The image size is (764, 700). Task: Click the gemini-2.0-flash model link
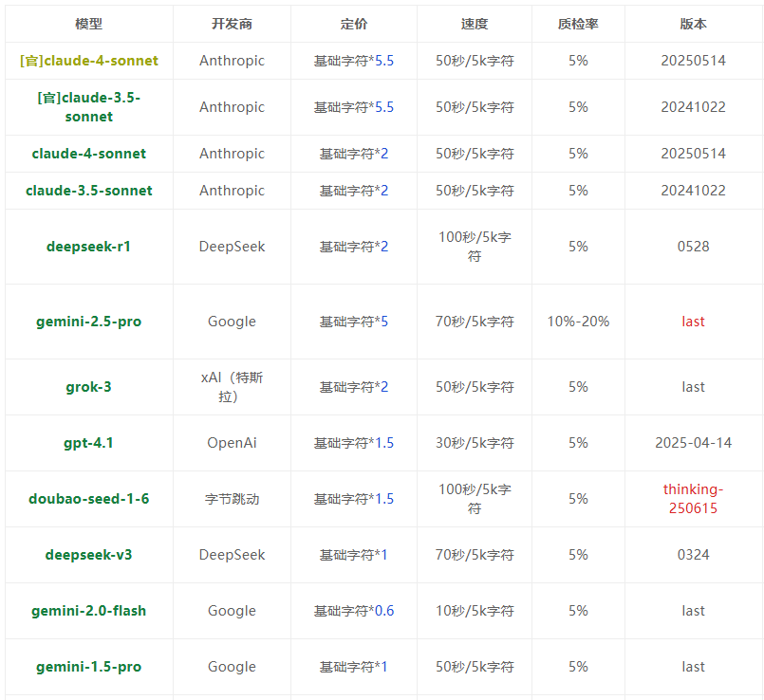click(89, 611)
